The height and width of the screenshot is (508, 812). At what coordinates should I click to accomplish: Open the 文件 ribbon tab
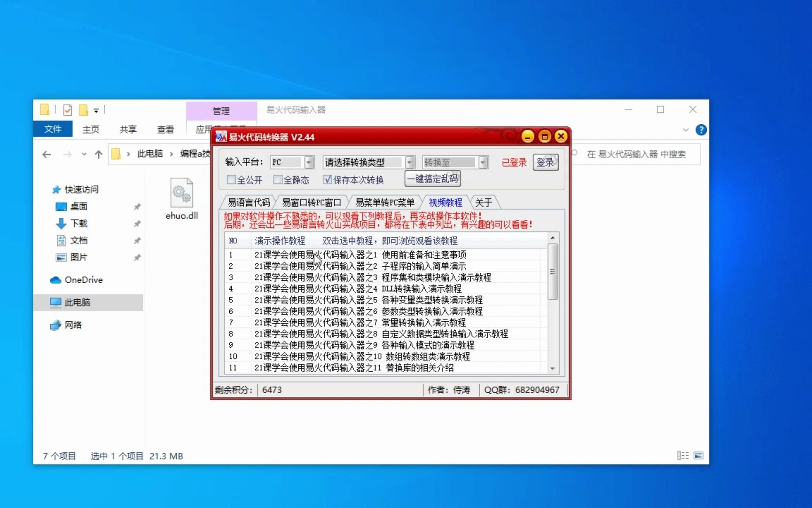53,129
